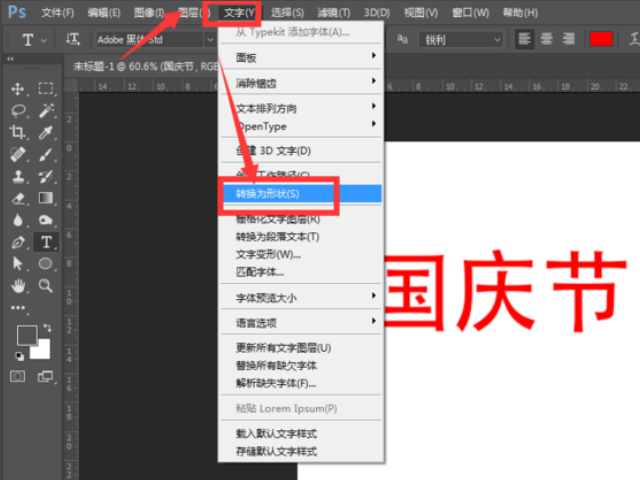640x480 pixels.
Task: Select the Zoom tool
Action: point(46,286)
